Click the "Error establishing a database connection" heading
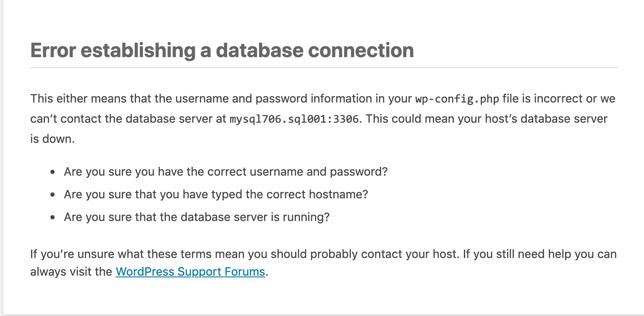This screenshot has width=644, height=316. click(222, 50)
